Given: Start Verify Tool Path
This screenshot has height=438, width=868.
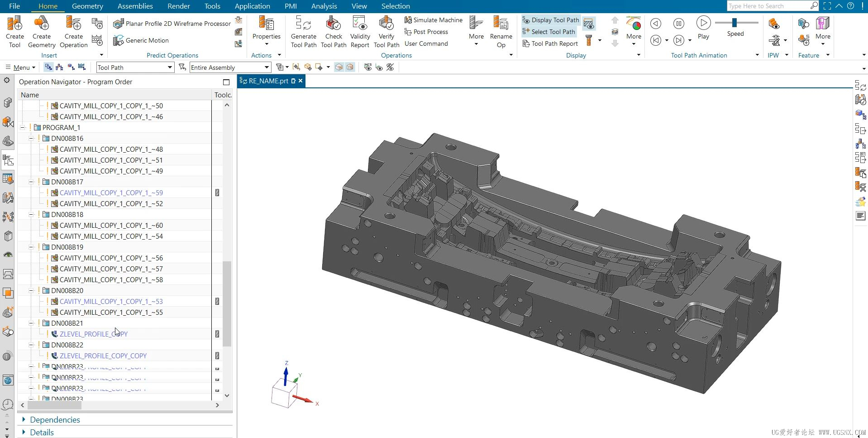Looking at the screenshot, I should pos(386,32).
